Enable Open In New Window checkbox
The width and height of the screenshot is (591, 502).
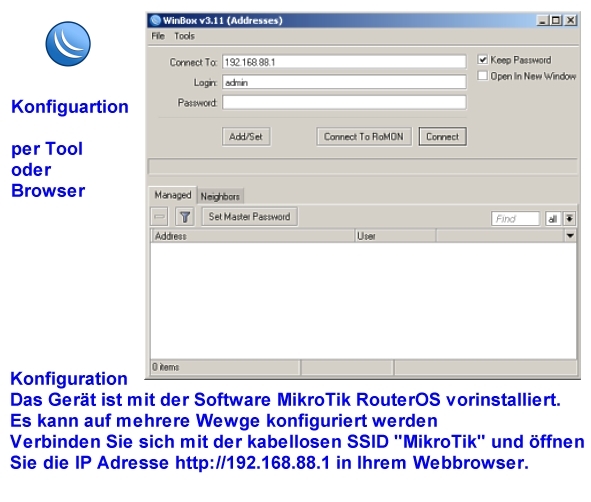tap(482, 76)
